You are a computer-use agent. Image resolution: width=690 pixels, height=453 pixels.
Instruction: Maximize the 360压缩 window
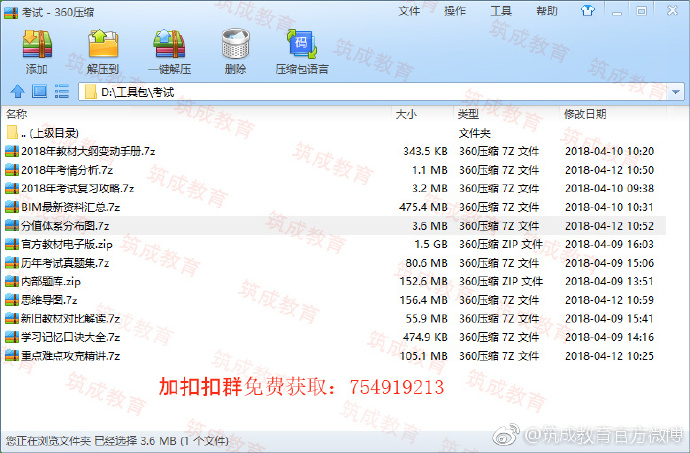click(642, 11)
